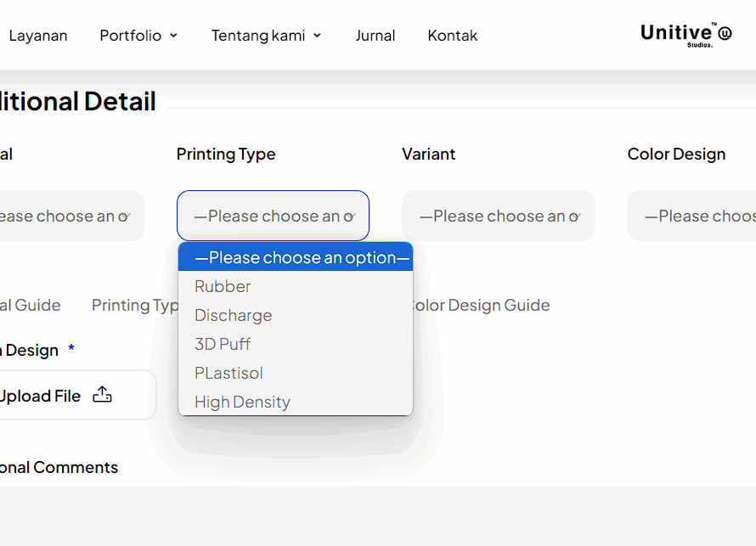Select PLastisol from the list

click(x=228, y=373)
